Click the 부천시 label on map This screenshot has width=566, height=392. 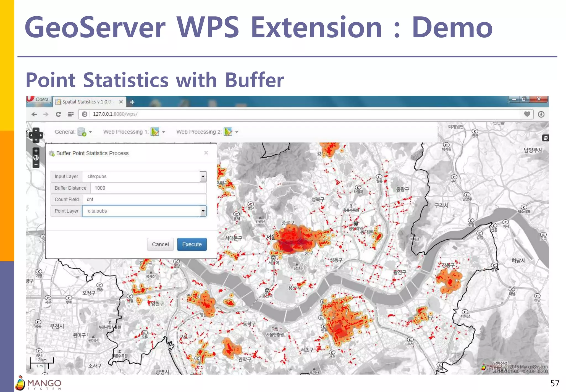pyautogui.click(x=57, y=326)
